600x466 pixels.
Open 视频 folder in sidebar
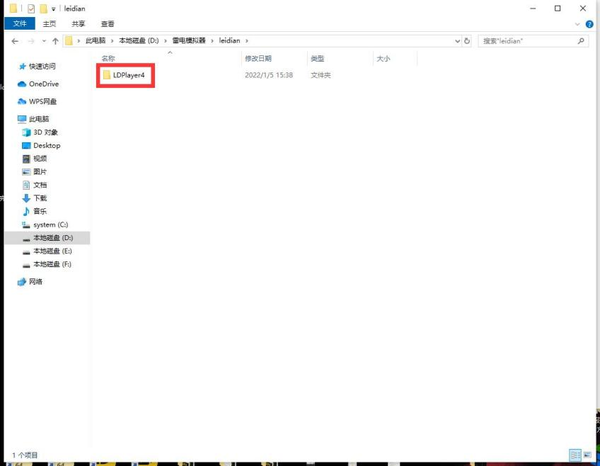click(x=34, y=158)
